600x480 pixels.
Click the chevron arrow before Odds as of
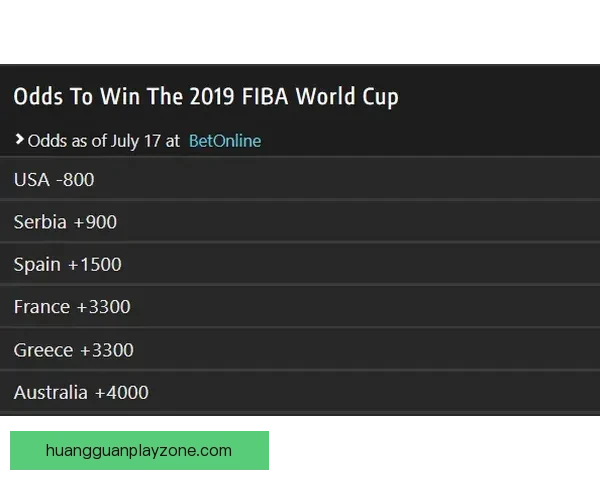(x=19, y=140)
